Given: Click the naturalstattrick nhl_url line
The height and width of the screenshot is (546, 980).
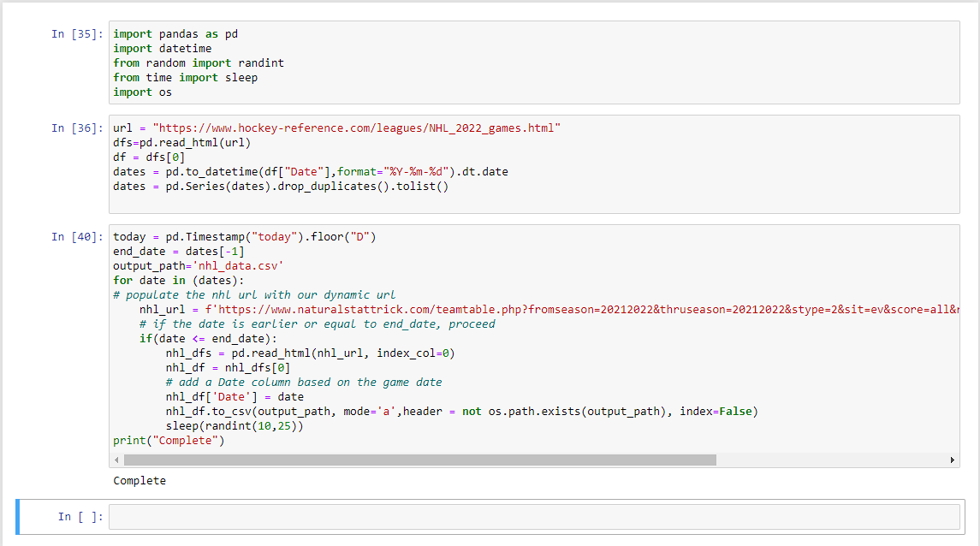Looking at the screenshot, I should coord(549,309).
